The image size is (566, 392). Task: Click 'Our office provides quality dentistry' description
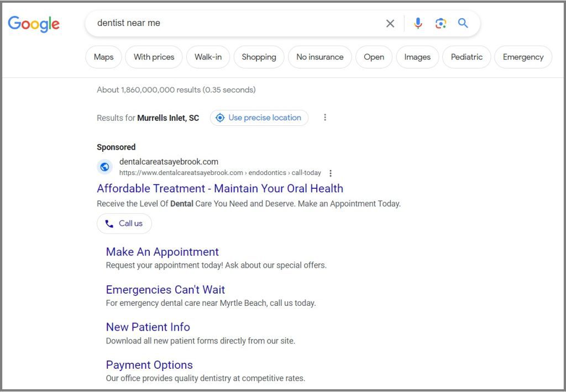click(x=206, y=378)
